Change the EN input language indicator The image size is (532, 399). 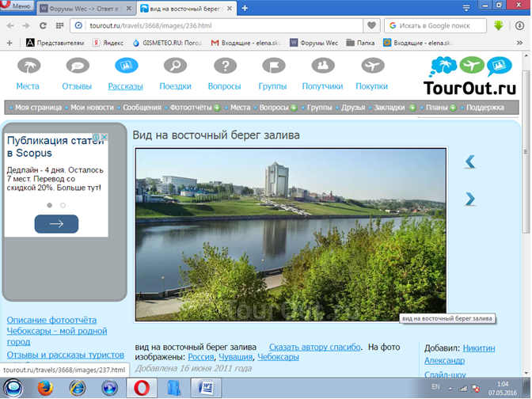pos(435,386)
